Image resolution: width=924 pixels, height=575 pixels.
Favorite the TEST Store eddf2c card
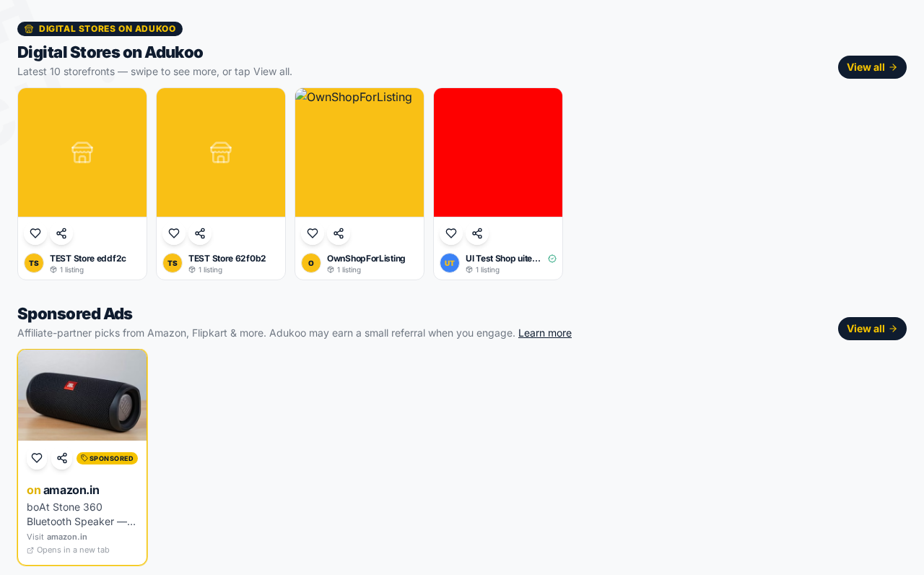coord(35,233)
